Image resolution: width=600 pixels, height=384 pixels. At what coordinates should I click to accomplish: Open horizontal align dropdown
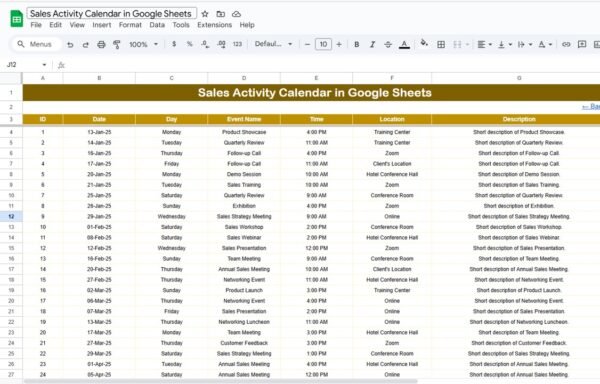484,44
